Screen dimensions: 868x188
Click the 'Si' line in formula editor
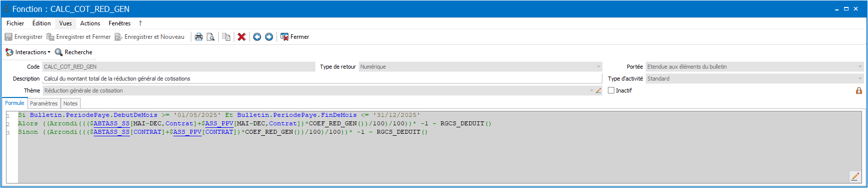(x=219, y=115)
